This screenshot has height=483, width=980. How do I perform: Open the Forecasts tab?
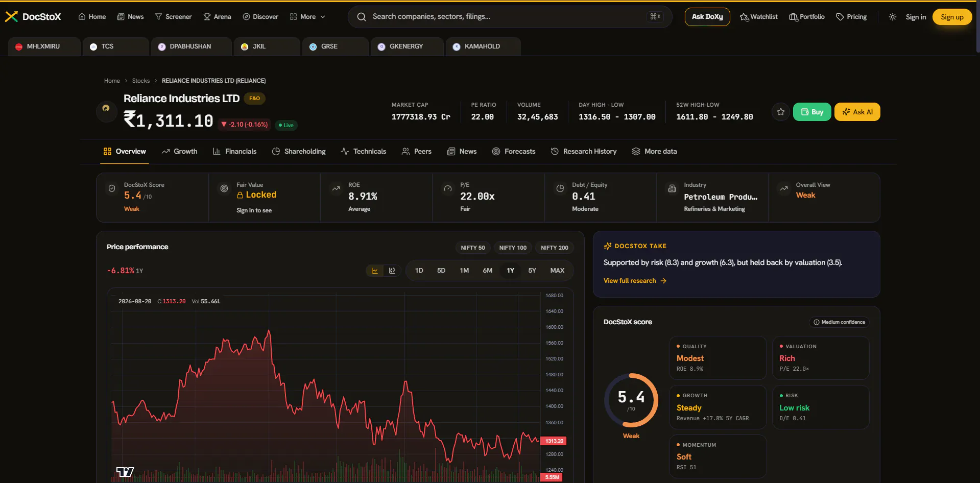[514, 152]
